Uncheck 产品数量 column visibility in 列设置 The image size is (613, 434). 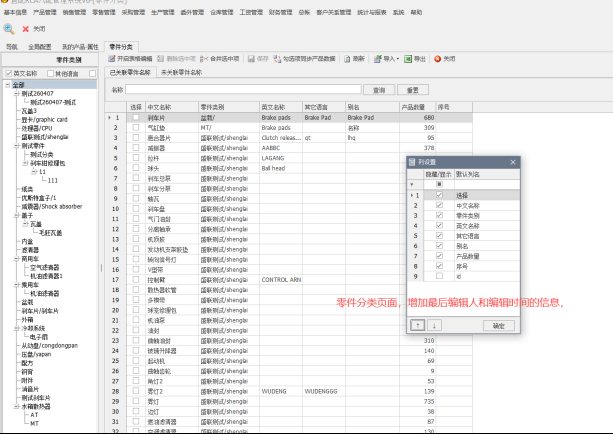[439, 256]
